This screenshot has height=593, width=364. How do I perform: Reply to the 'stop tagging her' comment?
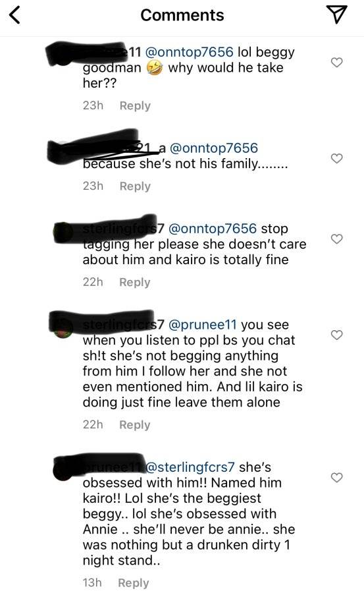[134, 282]
